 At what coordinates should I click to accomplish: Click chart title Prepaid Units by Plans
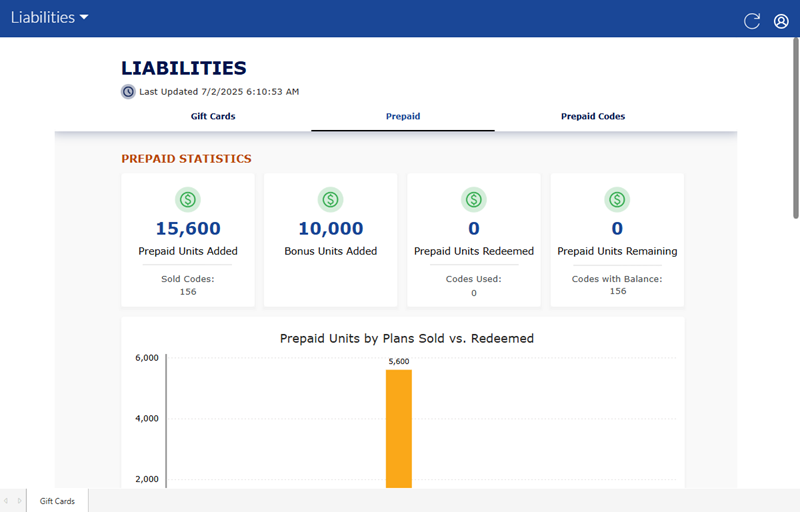(x=407, y=339)
